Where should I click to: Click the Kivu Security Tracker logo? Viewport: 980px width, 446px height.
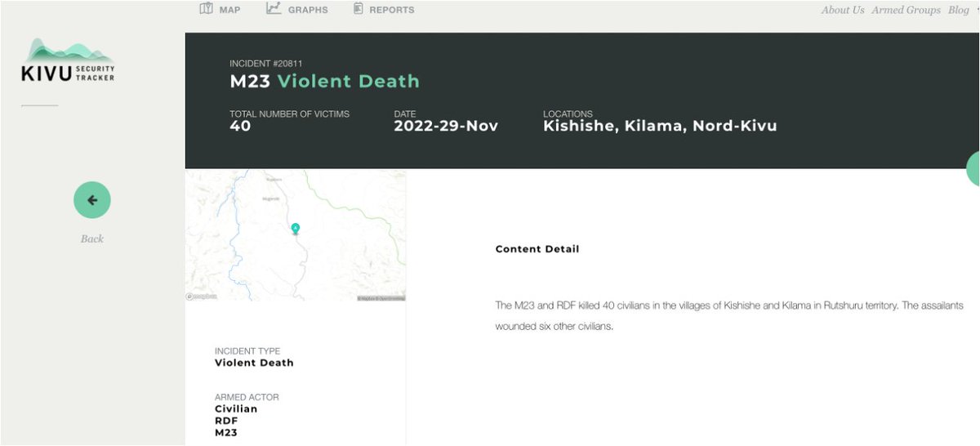click(68, 62)
